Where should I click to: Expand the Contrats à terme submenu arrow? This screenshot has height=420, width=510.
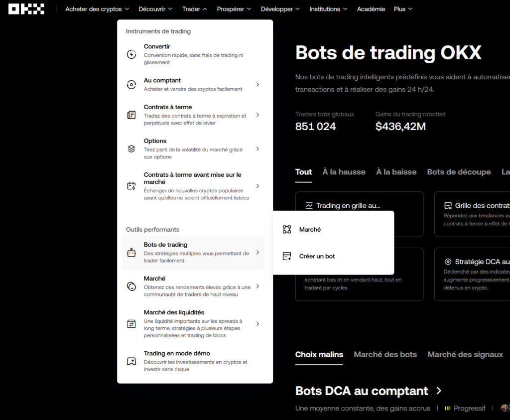coord(257,115)
